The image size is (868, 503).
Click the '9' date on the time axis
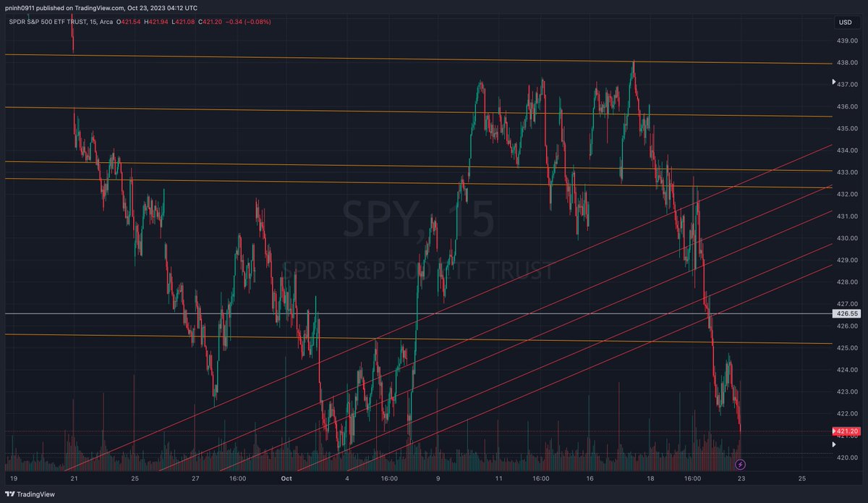pos(438,478)
